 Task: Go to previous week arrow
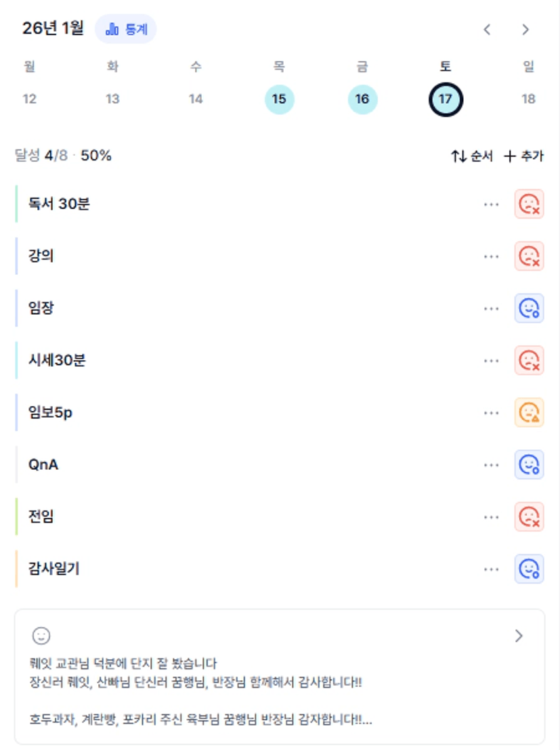[x=487, y=29]
